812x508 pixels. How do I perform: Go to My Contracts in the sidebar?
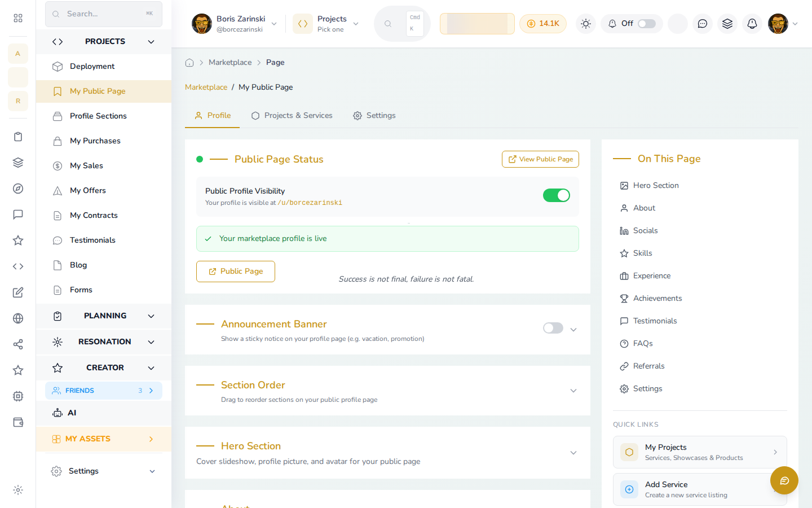pyautogui.click(x=104, y=216)
